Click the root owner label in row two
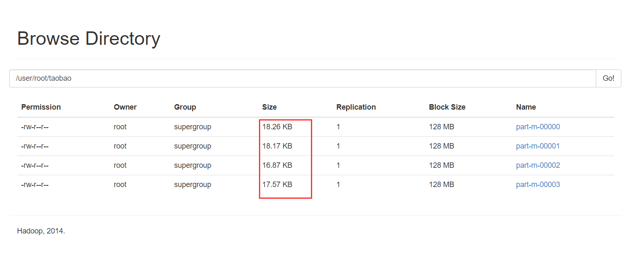 [x=120, y=146]
